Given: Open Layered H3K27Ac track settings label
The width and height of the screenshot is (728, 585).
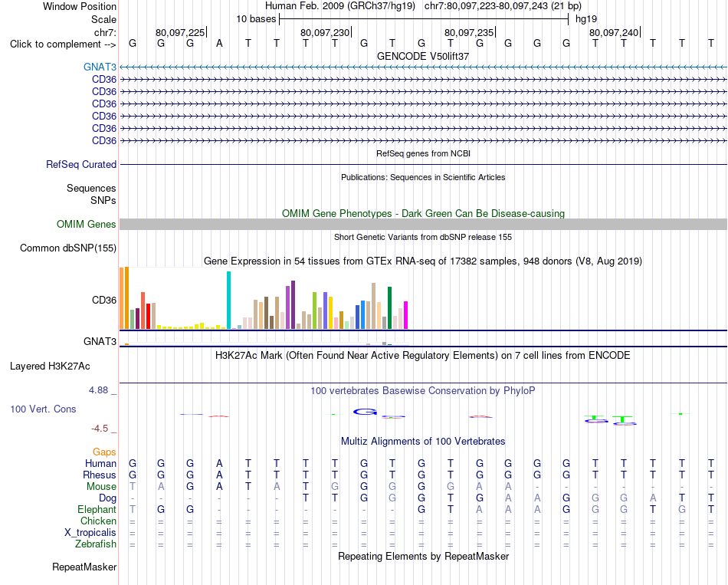Looking at the screenshot, I should coord(50,366).
